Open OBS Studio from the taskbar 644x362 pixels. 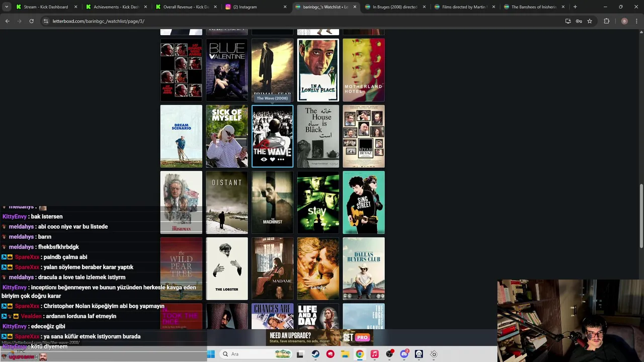pyautogui.click(x=389, y=354)
